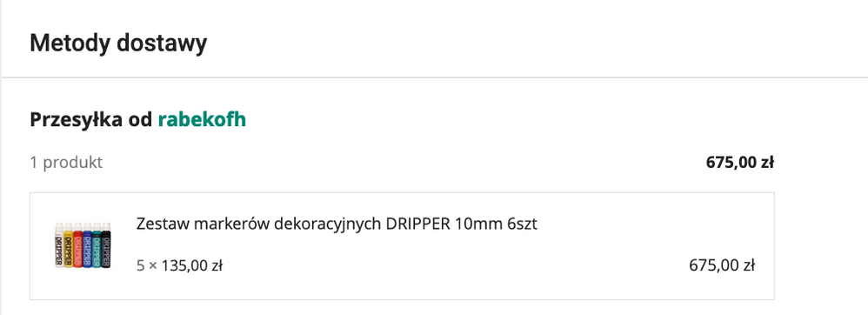Click the black marker in the thumbnail

(106, 245)
